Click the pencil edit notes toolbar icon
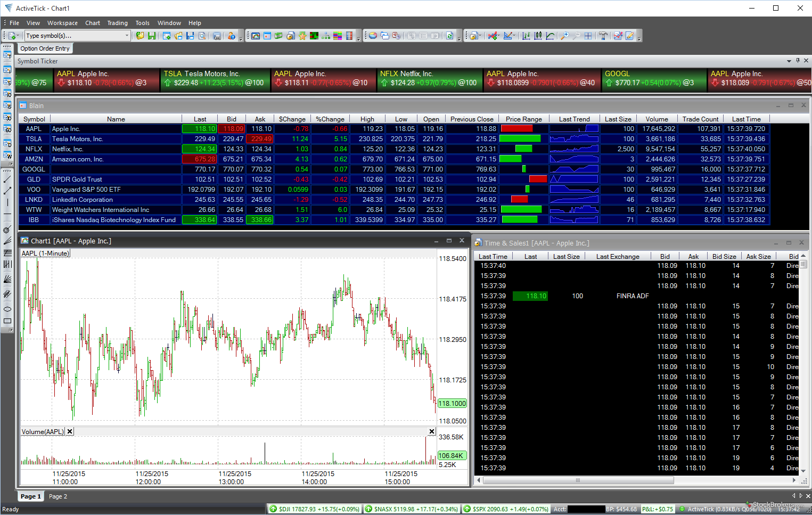This screenshot has height=515, width=812. (x=630, y=36)
